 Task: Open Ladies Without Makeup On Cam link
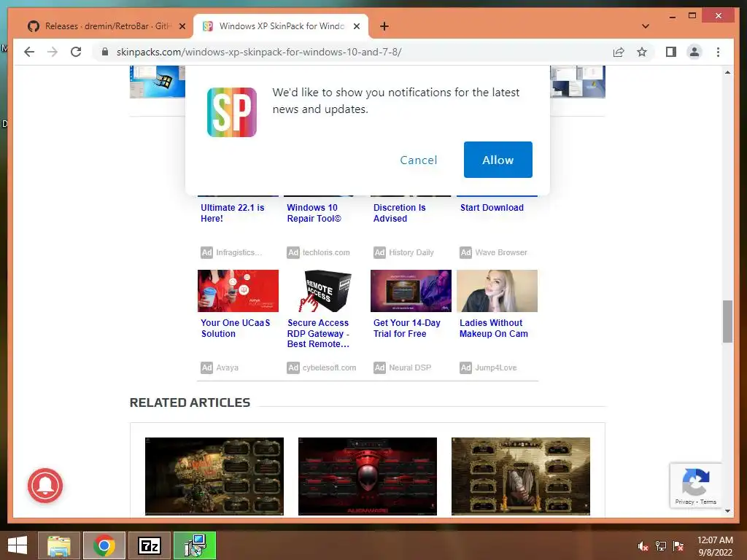(494, 328)
